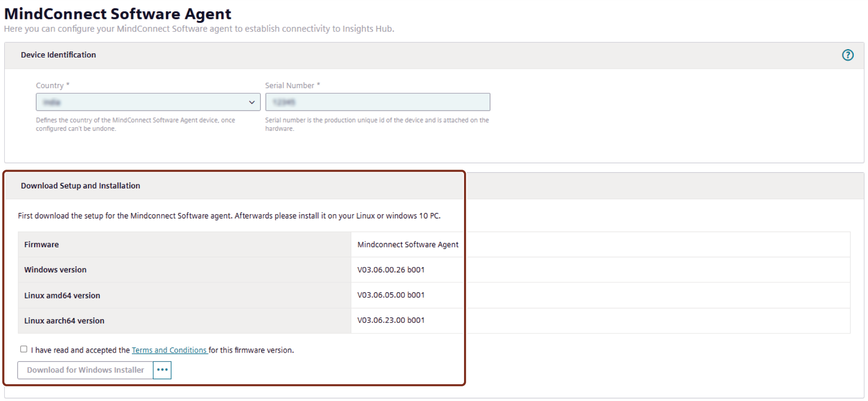Select the Linux amd64 version label
The height and width of the screenshot is (401, 868).
point(62,295)
